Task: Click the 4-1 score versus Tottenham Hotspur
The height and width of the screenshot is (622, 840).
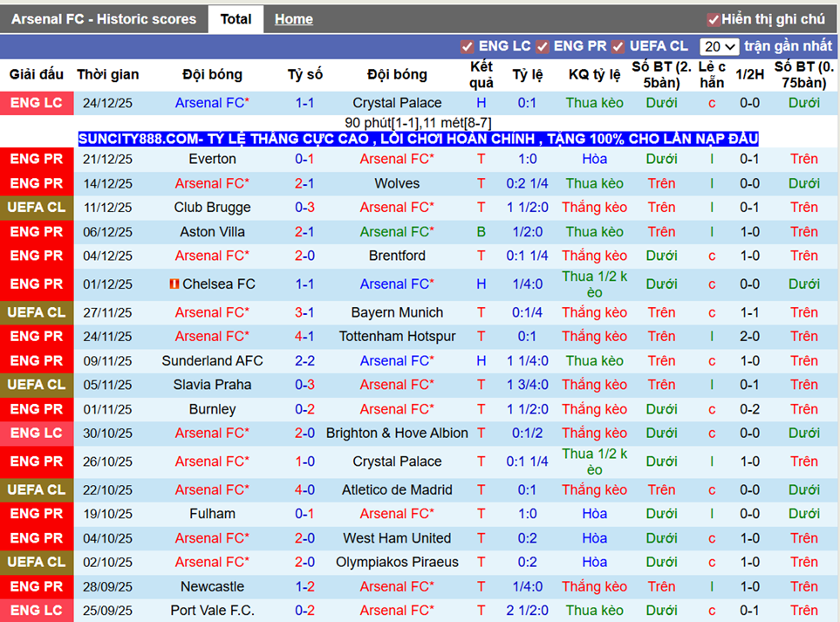Action: click(304, 337)
